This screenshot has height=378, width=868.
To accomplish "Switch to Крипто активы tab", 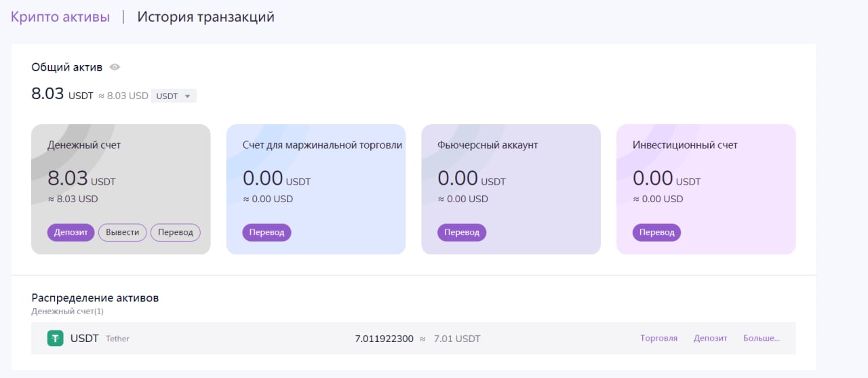I will point(60,17).
